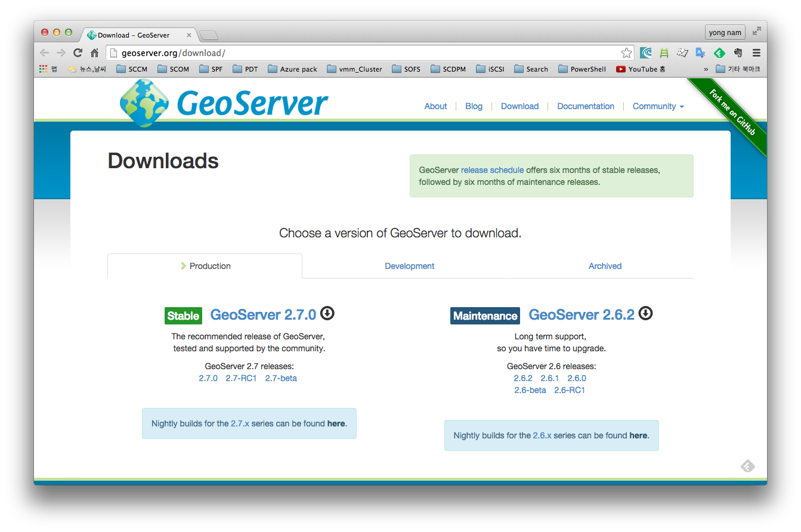Open the Search bookmark folder

point(531,69)
